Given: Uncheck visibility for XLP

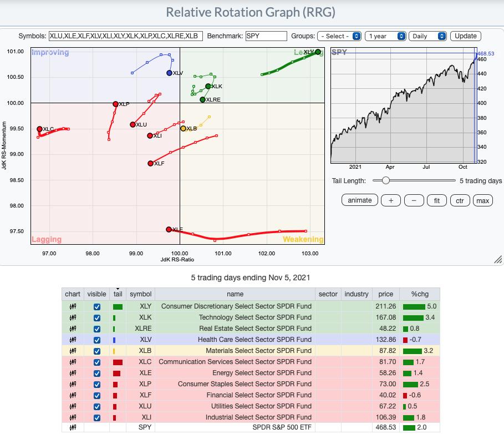Looking at the screenshot, I should point(96,385).
